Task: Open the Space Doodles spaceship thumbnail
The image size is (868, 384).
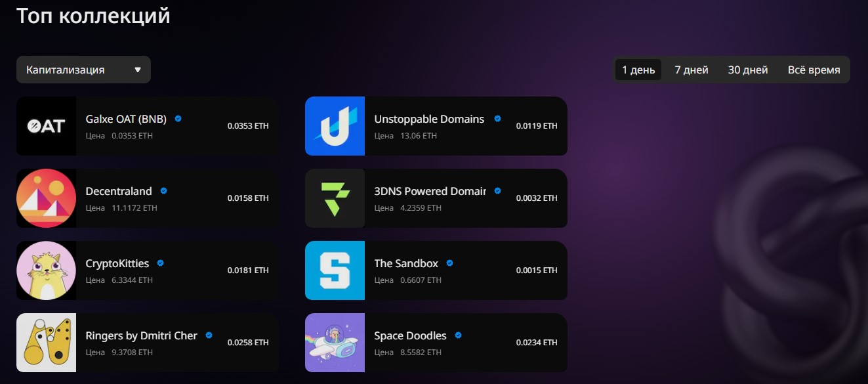Action: click(x=335, y=343)
